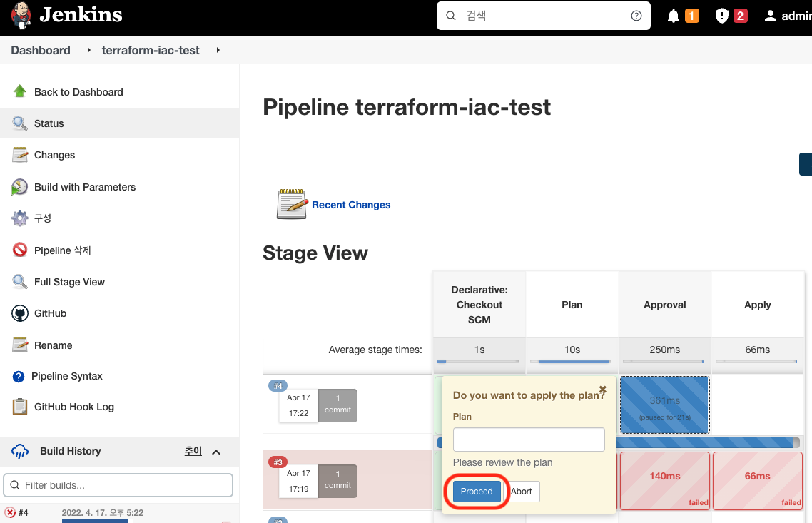Click the paused Approval cell 361ms
The width and height of the screenshot is (812, 523).
point(665,405)
